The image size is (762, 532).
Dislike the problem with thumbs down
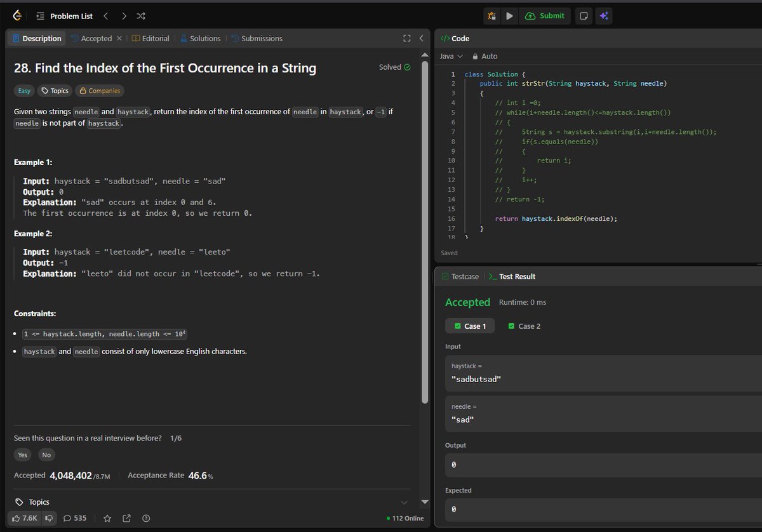coord(48,518)
